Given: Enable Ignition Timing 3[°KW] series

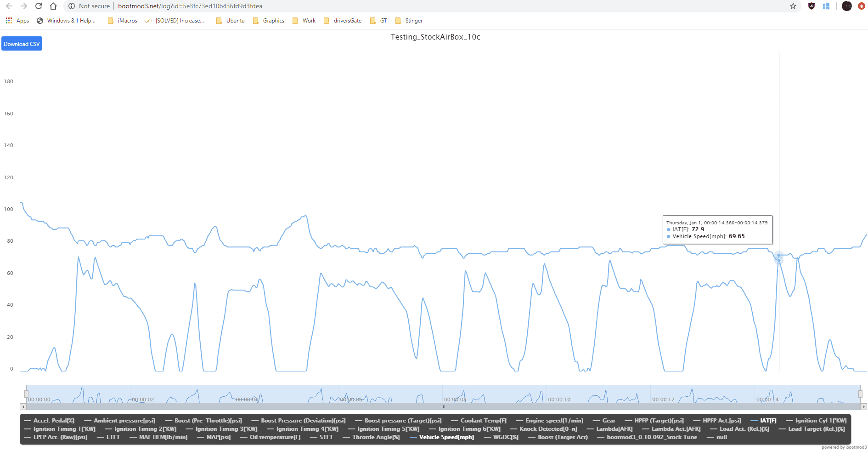Looking at the screenshot, I should click(222, 429).
